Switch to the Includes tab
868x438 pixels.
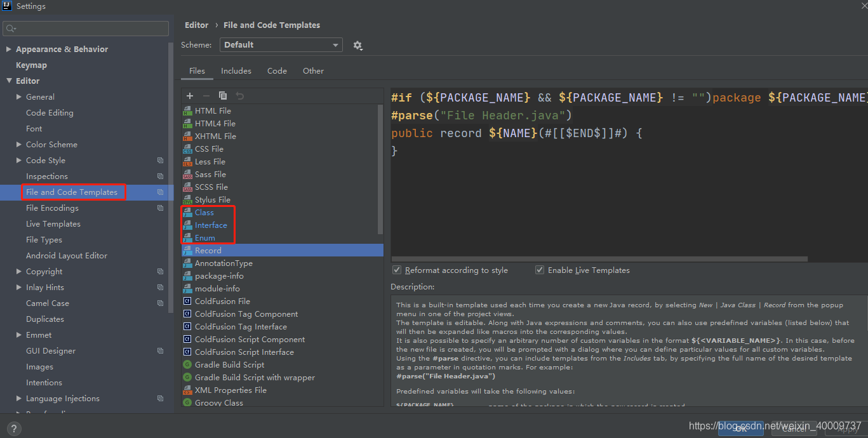236,71
